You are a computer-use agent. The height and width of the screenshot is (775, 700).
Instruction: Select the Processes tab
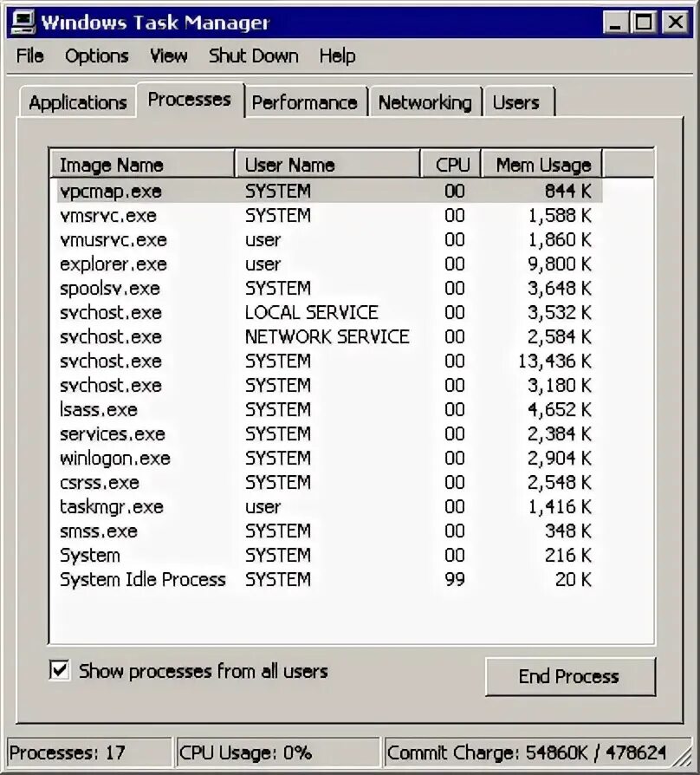[190, 100]
